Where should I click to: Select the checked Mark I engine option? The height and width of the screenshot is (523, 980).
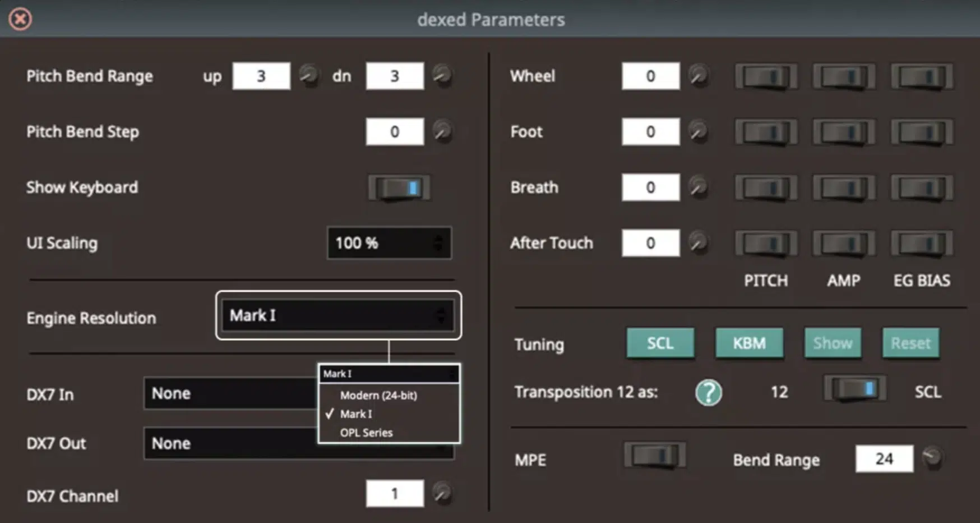pyautogui.click(x=356, y=414)
